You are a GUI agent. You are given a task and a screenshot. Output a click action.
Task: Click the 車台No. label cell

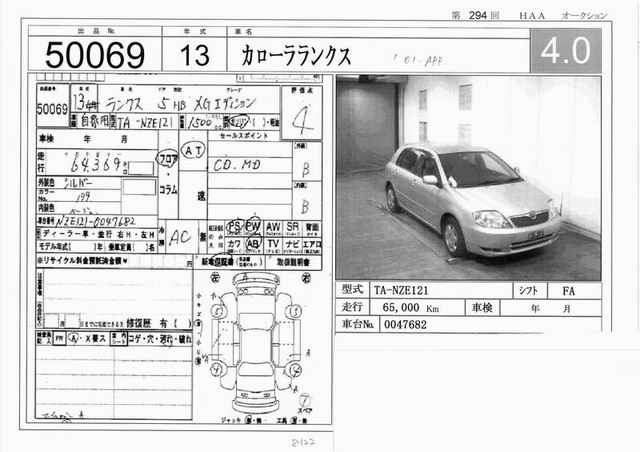358,324
